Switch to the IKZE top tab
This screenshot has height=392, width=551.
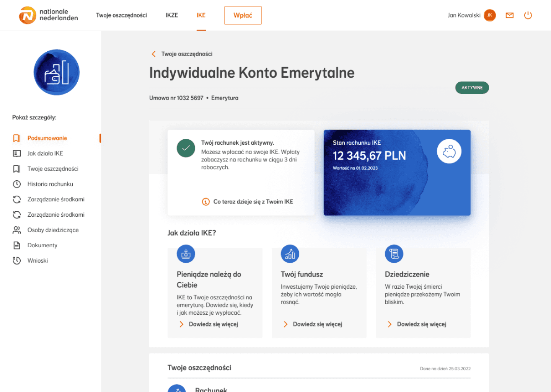point(172,15)
